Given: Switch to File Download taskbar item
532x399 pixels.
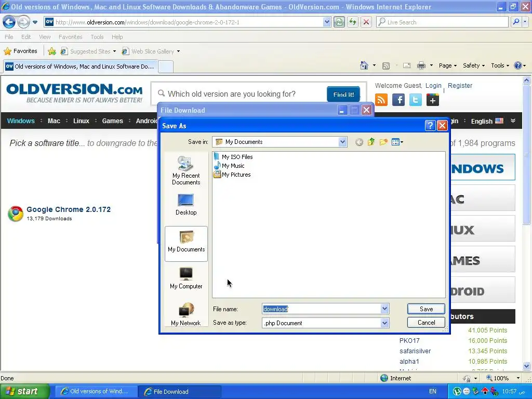Looking at the screenshot, I should click(x=179, y=392).
